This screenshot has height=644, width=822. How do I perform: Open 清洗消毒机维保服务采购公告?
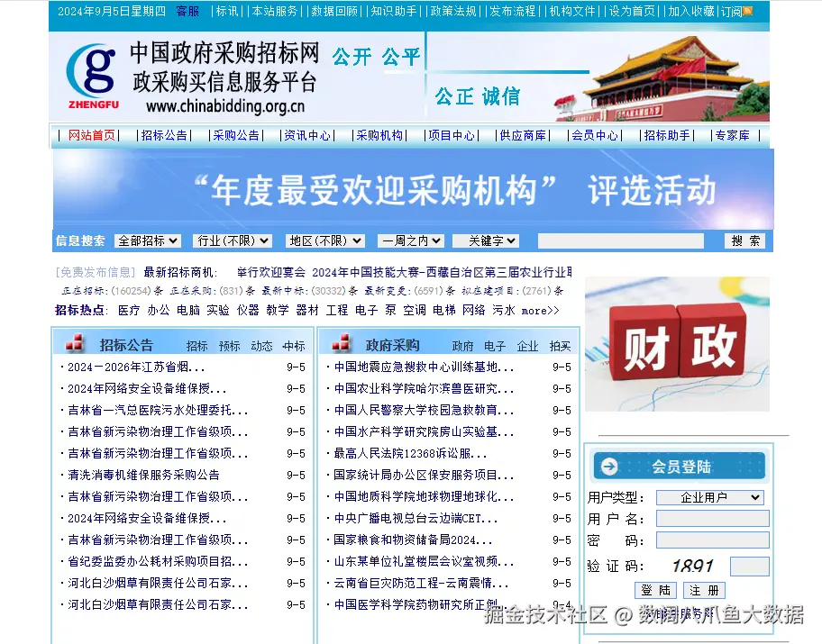(143, 475)
